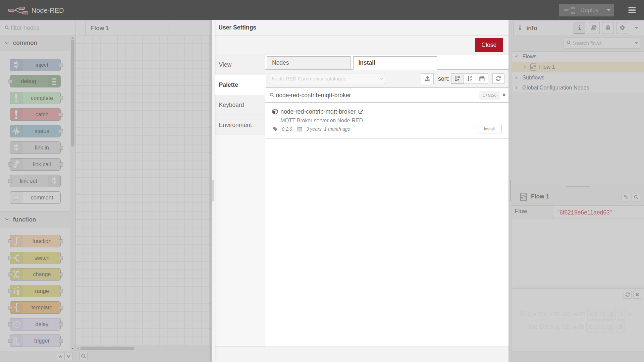Viewport: 644px width, 362px height.
Task: Toggle sort by date icon
Action: pos(482,78)
